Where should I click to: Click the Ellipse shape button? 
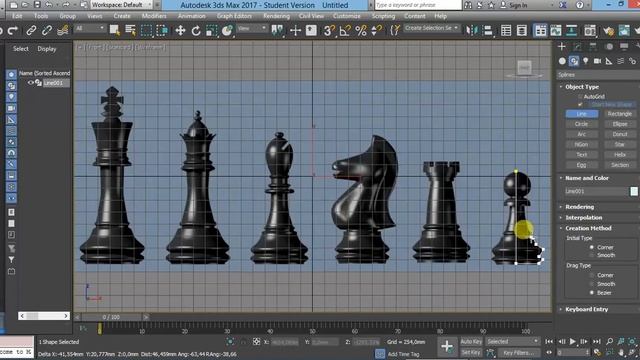click(619, 124)
